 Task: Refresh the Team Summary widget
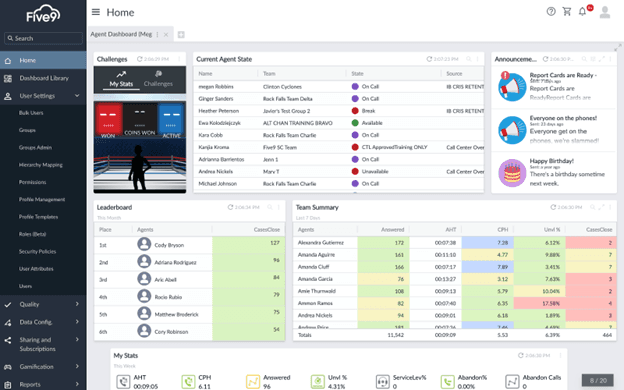(x=553, y=207)
